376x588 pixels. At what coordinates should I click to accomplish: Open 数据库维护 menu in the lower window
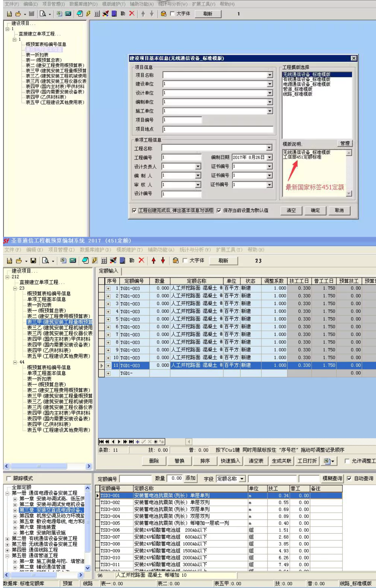(95, 250)
